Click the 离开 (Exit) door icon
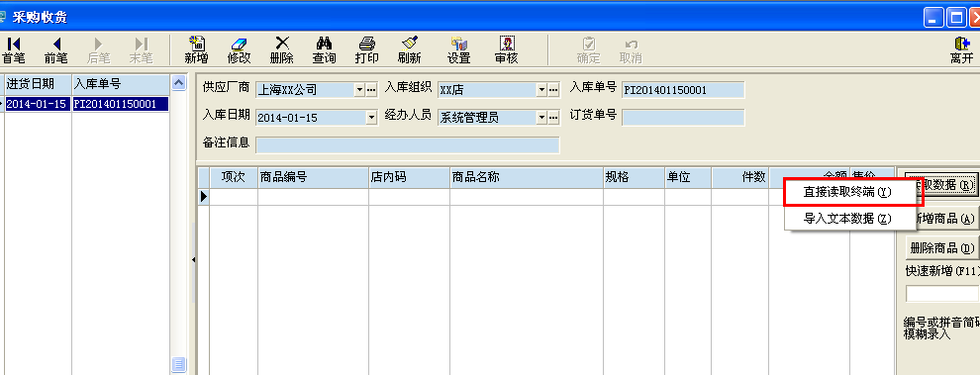Image resolution: width=980 pixels, height=375 pixels. click(961, 50)
